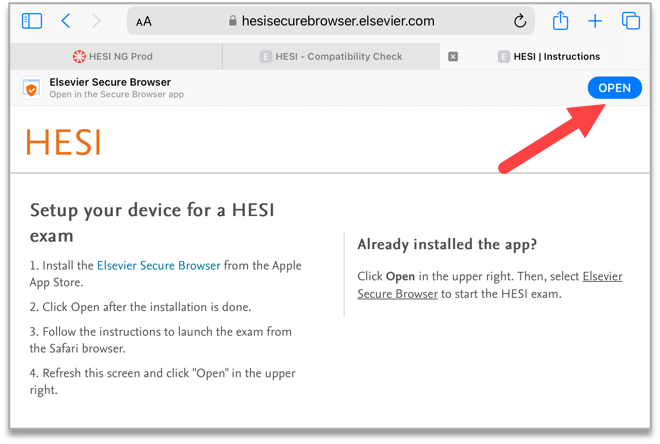Tap the Elsevier Secure Browser shield icon

pos(31,88)
